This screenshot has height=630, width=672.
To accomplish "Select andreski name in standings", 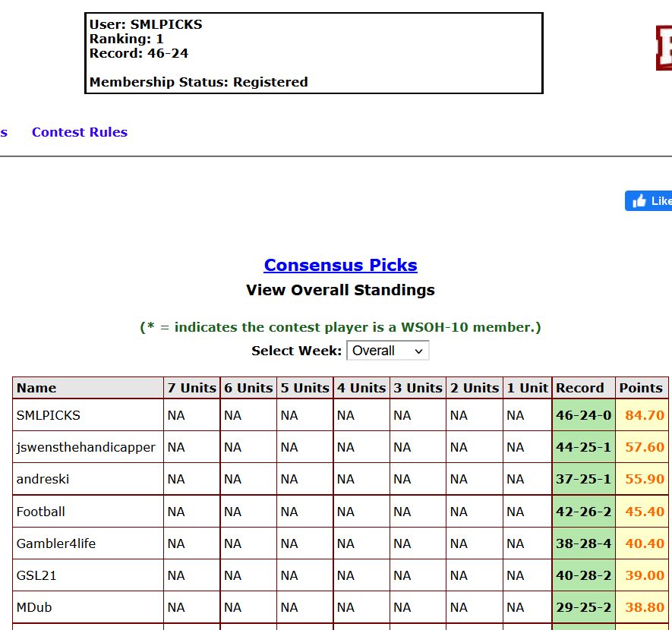I will click(x=43, y=479).
